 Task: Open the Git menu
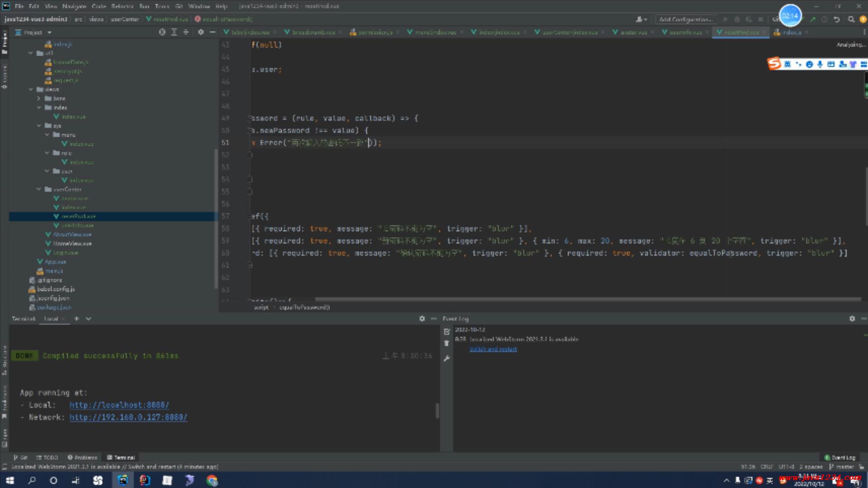click(x=179, y=6)
